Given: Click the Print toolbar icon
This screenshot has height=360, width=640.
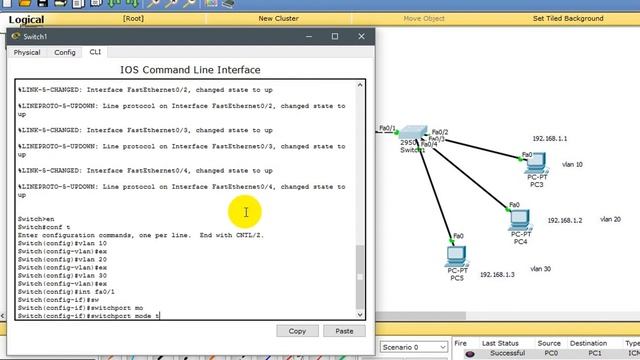Looking at the screenshot, I should 60,3.
